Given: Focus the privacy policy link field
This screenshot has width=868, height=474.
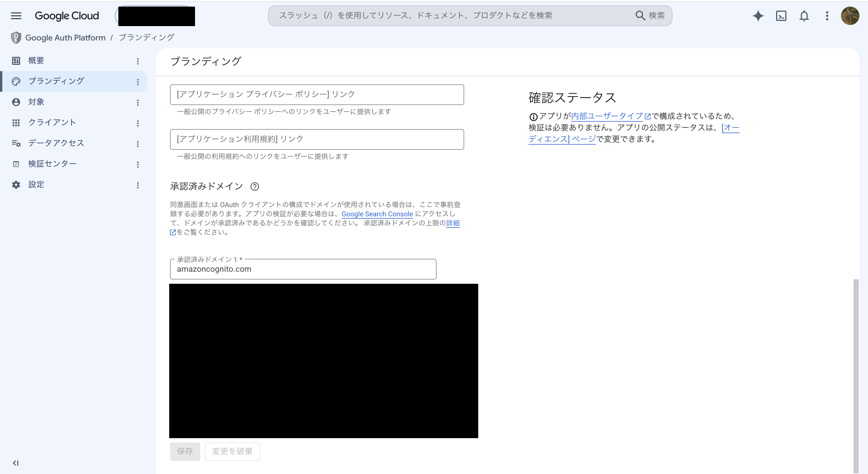Looking at the screenshot, I should [x=317, y=95].
